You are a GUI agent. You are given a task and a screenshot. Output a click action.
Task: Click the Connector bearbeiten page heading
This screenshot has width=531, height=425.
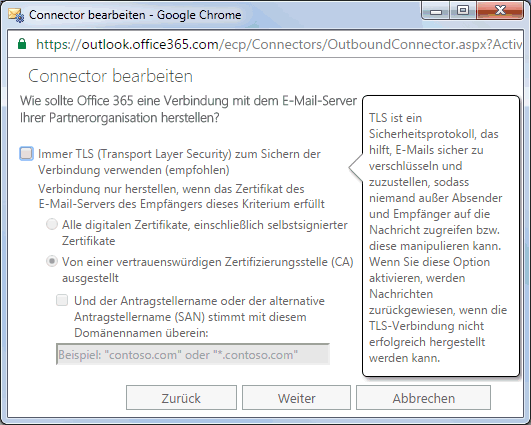110,76
